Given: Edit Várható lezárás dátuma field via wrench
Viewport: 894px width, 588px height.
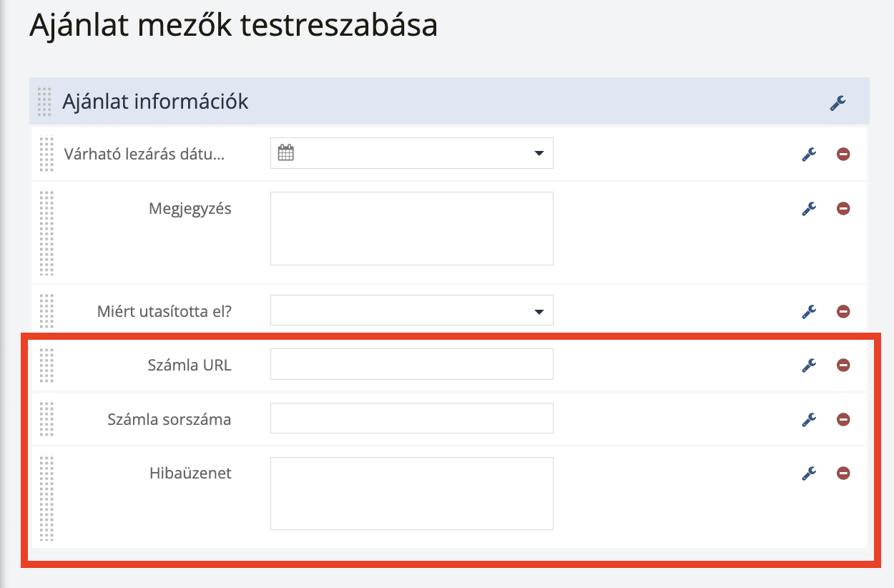Looking at the screenshot, I should [809, 154].
